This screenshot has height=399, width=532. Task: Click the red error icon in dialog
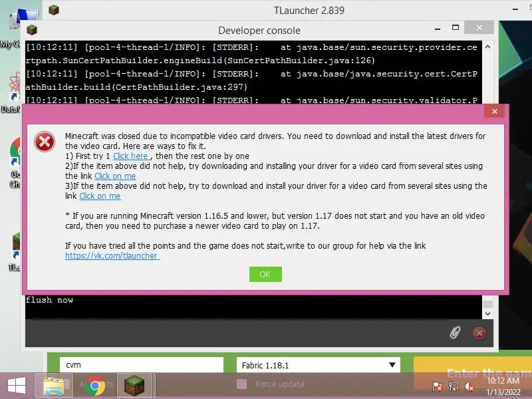45,142
